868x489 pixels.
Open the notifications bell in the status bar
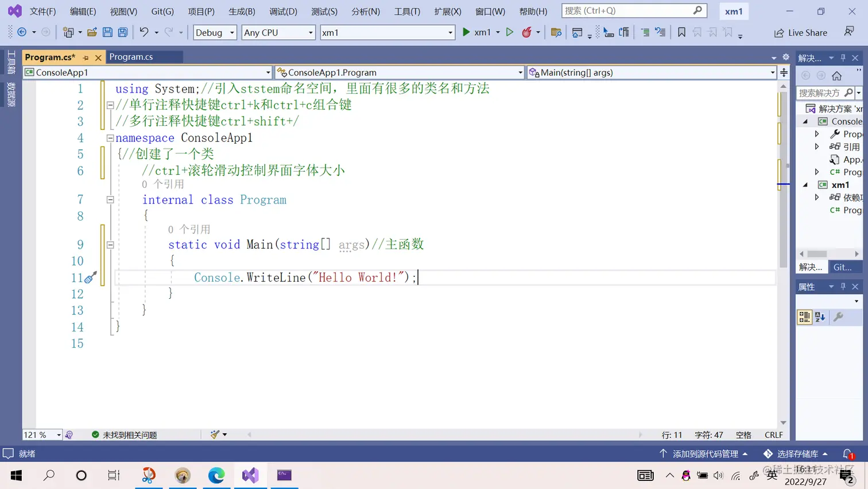[848, 453]
